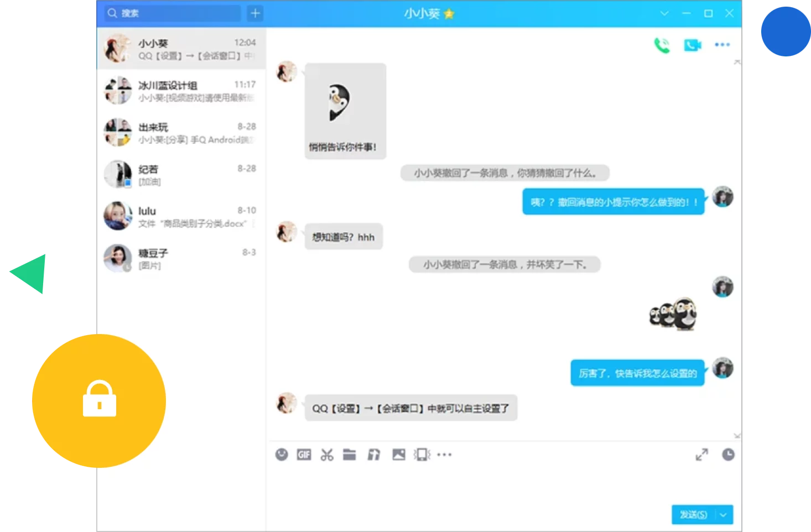Open the GIF sticker panel
Image resolution: width=811 pixels, height=532 pixels.
[x=304, y=454]
